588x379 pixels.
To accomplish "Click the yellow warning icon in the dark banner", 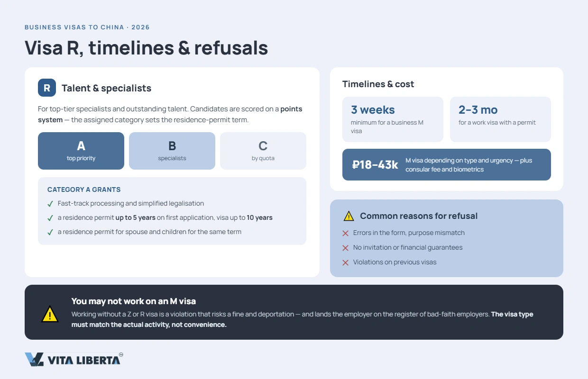I will coord(50,314).
